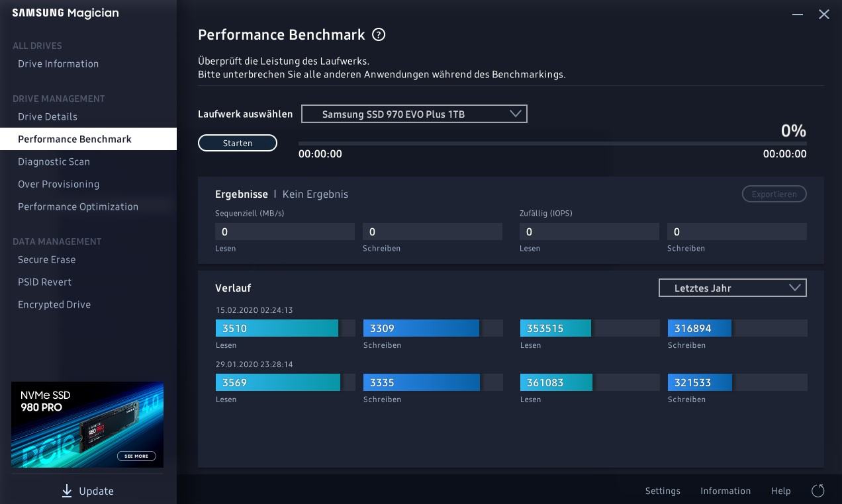Click the 316894 random write bar

pyautogui.click(x=737, y=328)
